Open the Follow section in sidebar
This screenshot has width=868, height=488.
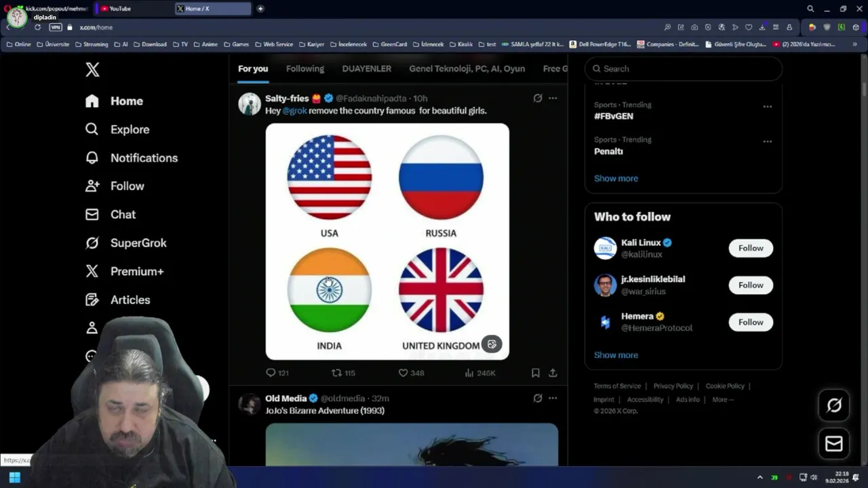pos(114,186)
